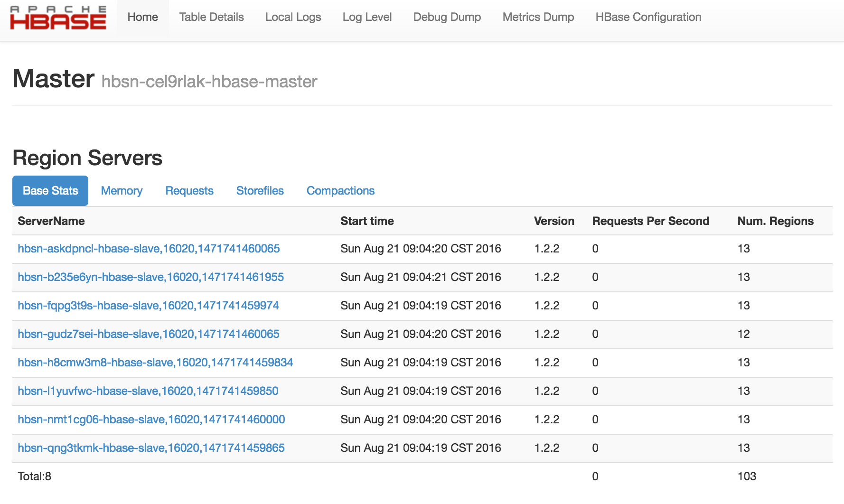Viewport: 844px width, 504px height.
Task: Visit hbsn-fqpg3t9s-hbase-slave server link
Action: [x=148, y=306]
